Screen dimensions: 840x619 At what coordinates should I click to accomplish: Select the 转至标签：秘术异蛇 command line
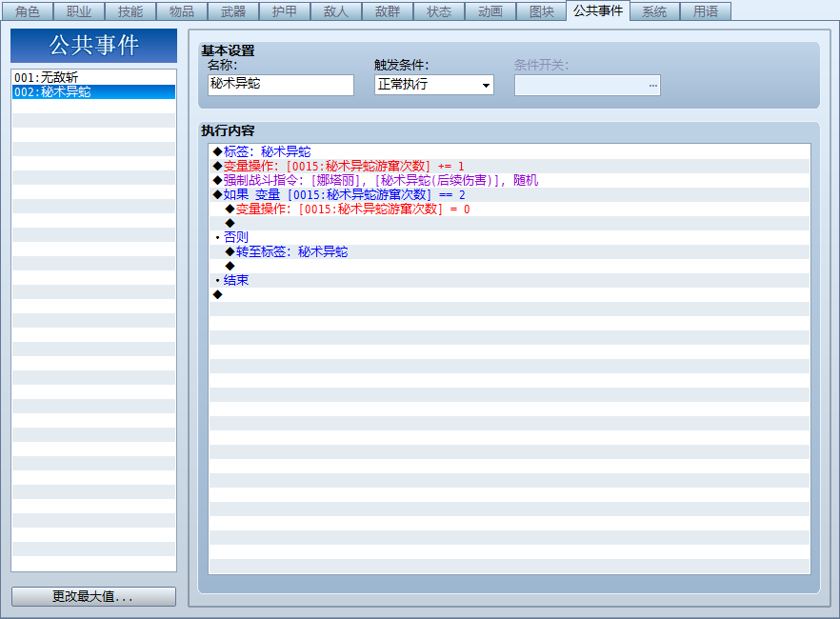[509, 251]
